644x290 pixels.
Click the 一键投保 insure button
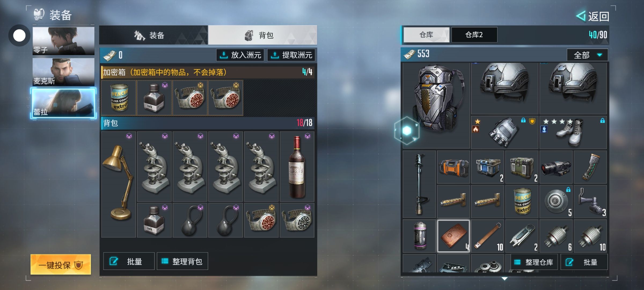pos(61,265)
